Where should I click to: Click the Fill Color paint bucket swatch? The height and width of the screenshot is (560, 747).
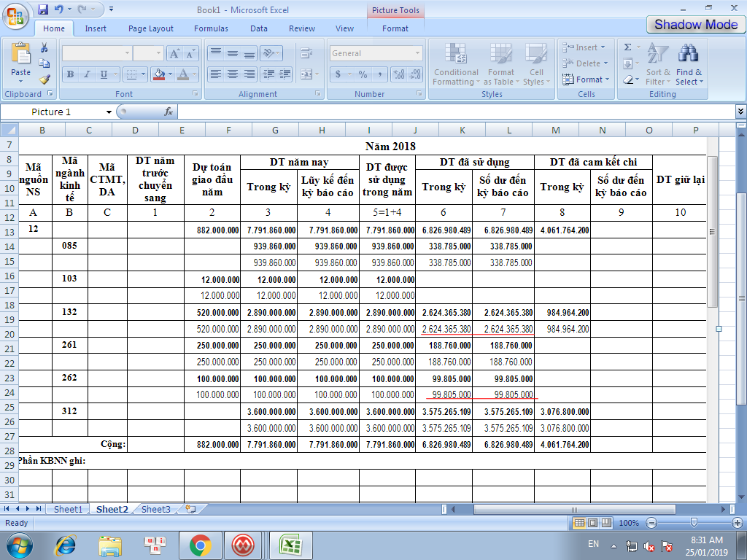pos(159,74)
